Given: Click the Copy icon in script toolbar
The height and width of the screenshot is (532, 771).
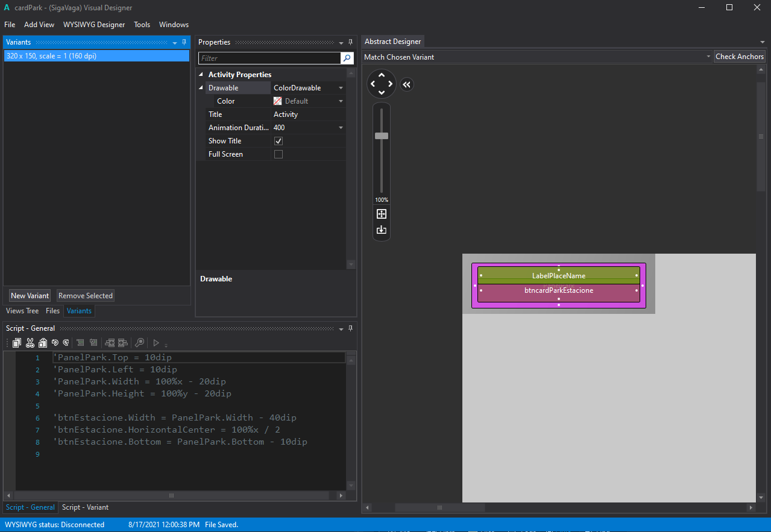Looking at the screenshot, I should 17,343.
